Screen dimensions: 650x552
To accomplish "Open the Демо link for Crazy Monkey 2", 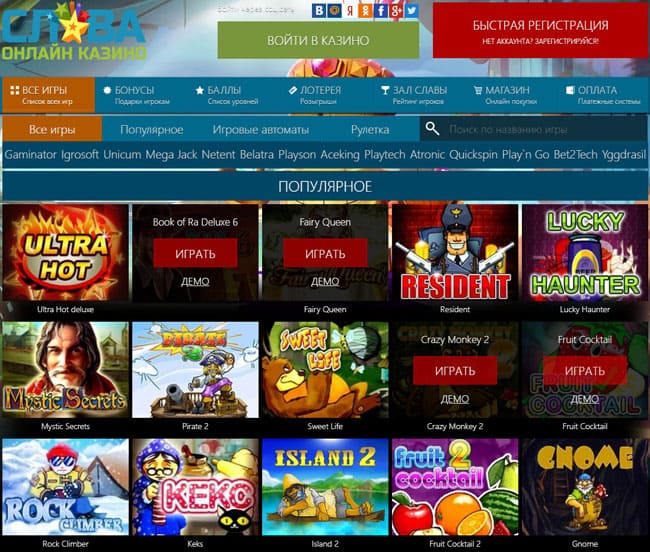I will [455, 399].
